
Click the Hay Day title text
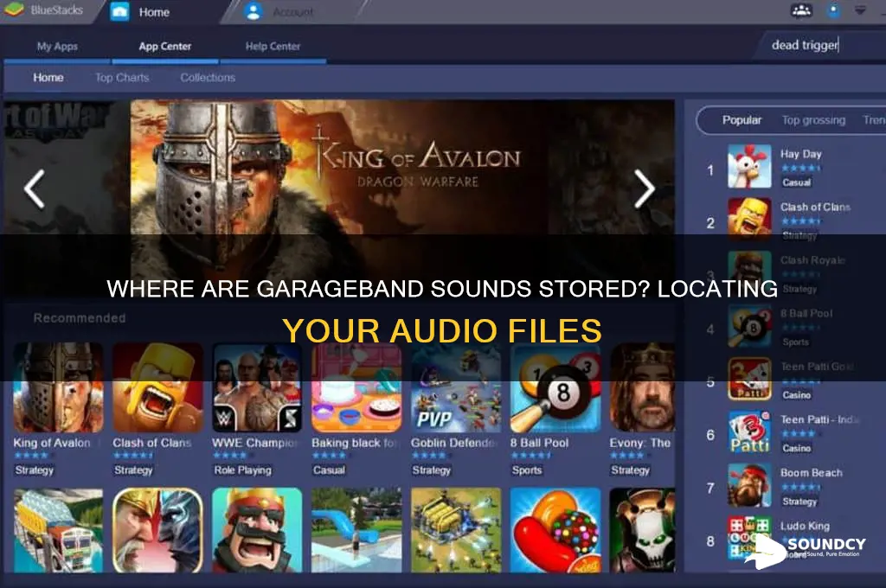[x=800, y=154]
